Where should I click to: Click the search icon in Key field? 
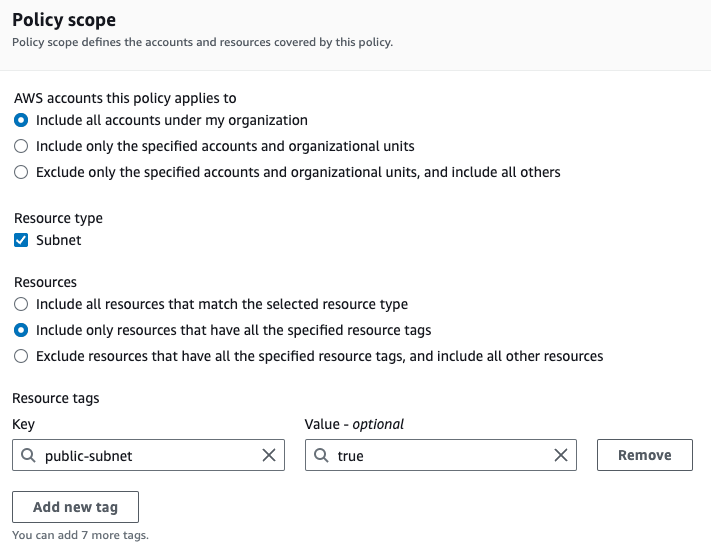pyautogui.click(x=28, y=456)
